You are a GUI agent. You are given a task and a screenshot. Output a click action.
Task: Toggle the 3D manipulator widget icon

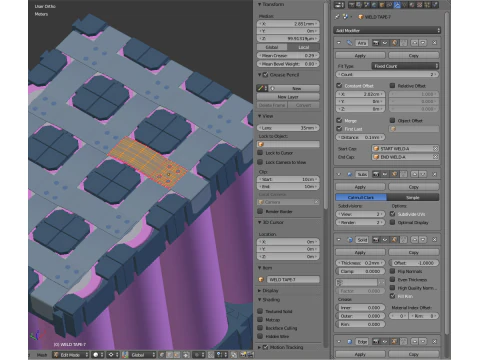[125, 355]
